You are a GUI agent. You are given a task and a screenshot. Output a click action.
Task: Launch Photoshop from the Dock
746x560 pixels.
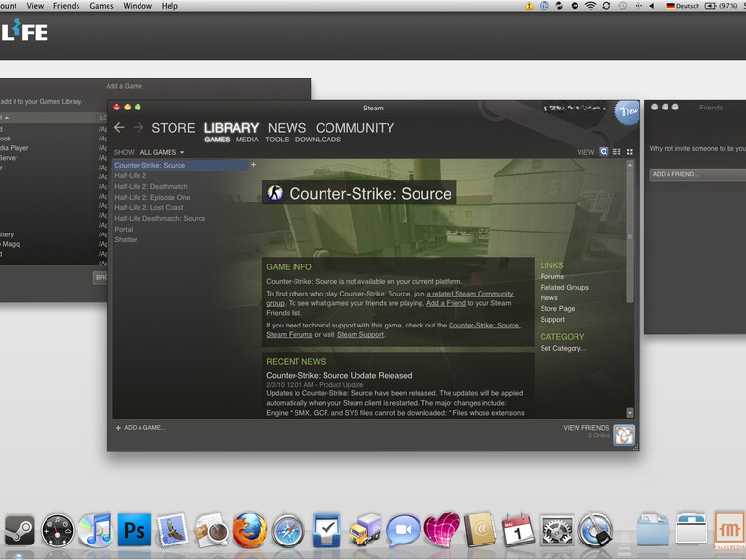[134, 530]
